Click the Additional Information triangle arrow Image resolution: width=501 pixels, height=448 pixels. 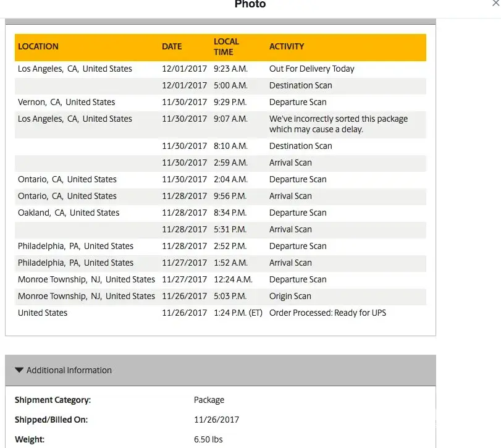coord(20,370)
